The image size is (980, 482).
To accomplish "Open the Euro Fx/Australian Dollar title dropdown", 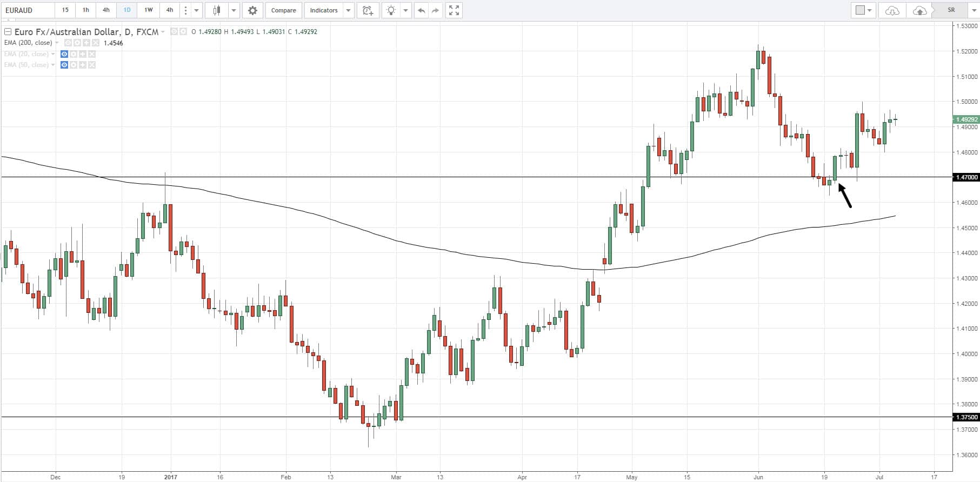I will (x=162, y=32).
